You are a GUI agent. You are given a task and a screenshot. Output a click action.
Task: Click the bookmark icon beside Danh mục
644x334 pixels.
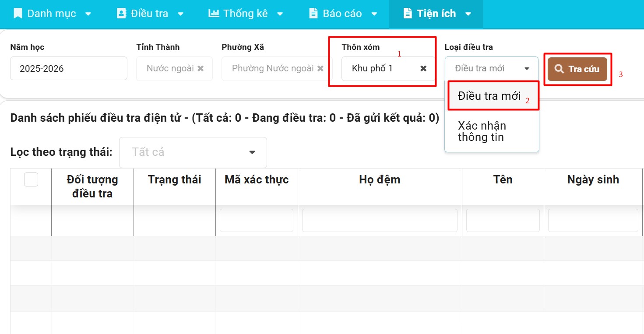(x=18, y=14)
